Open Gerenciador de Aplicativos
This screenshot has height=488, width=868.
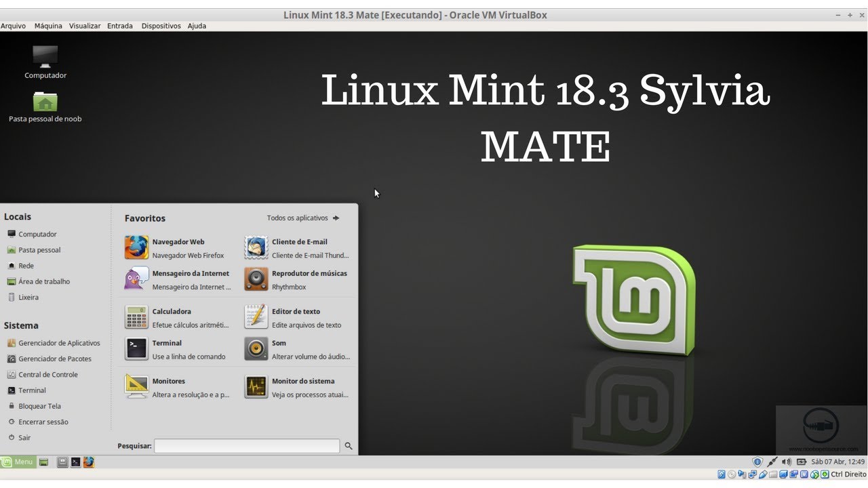pyautogui.click(x=54, y=343)
